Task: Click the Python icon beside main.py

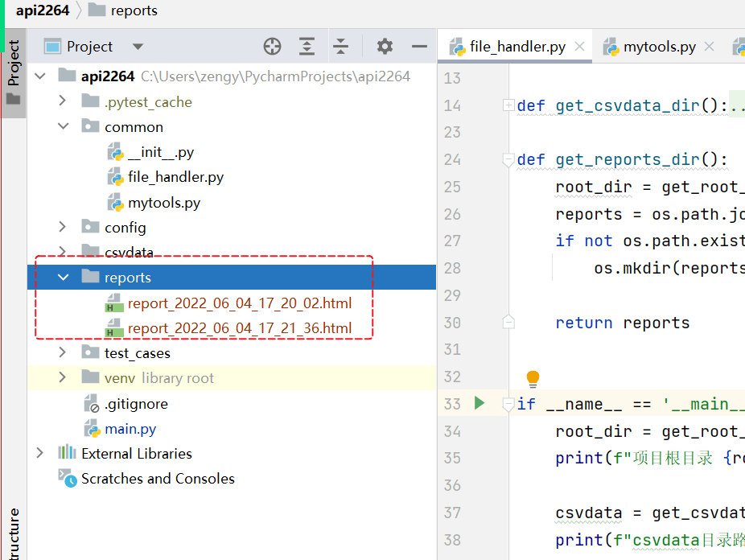Action: (93, 428)
